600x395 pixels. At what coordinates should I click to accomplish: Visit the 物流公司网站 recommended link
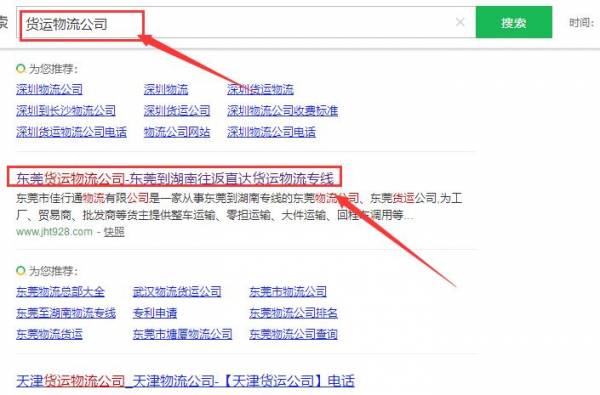(177, 132)
